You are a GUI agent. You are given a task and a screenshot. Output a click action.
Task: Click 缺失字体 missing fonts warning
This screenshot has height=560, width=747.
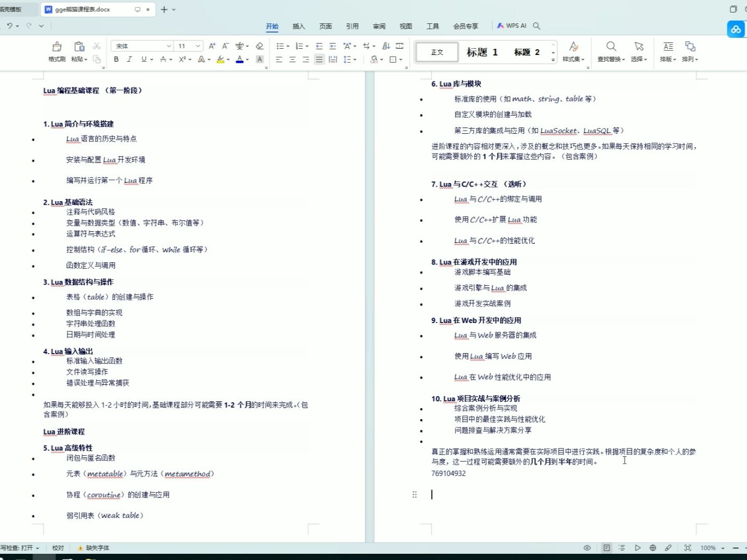93,548
